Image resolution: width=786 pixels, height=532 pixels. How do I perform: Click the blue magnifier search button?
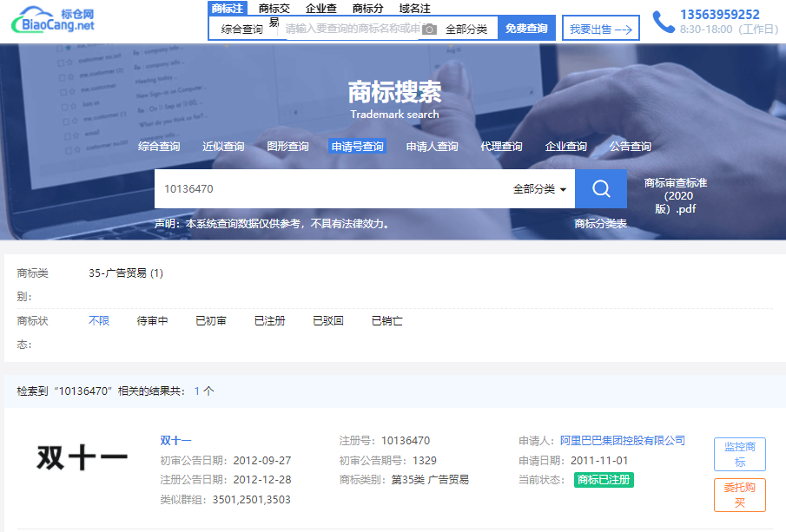coord(600,189)
